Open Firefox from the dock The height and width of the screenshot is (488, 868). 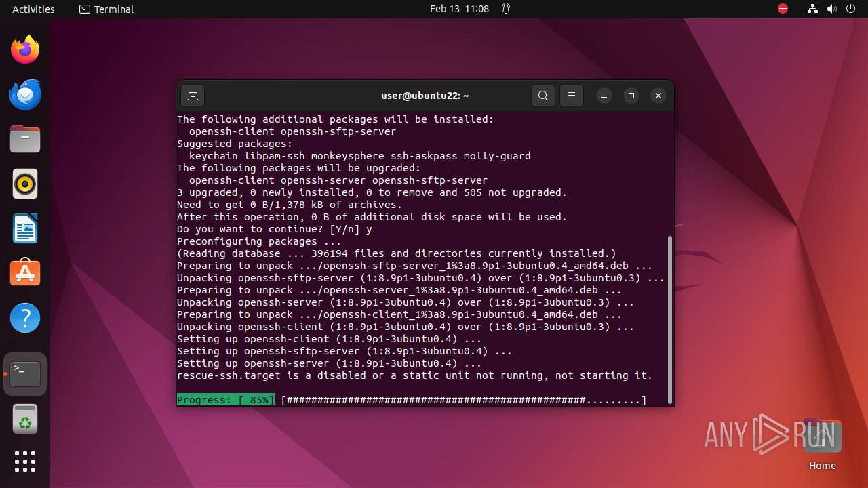coord(25,49)
